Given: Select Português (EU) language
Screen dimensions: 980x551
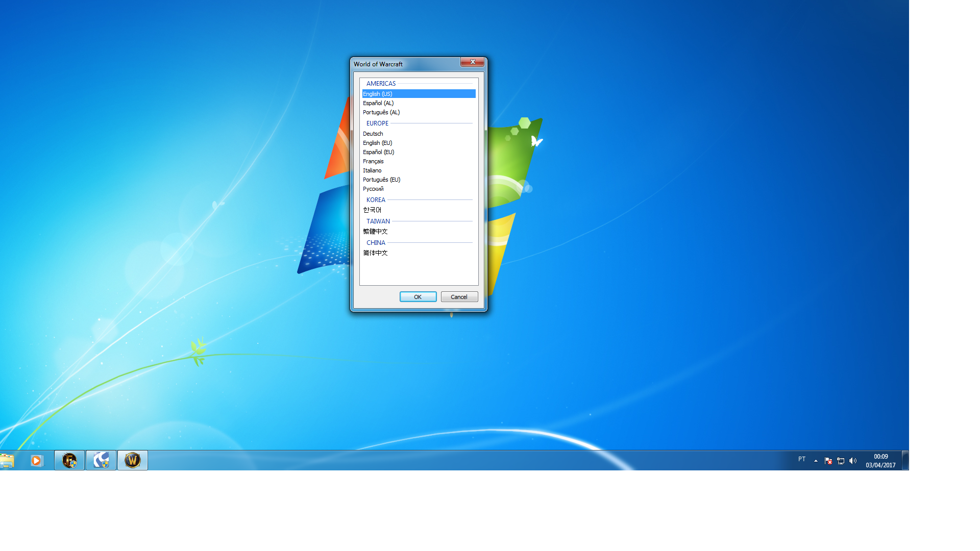Looking at the screenshot, I should coord(419,180).
